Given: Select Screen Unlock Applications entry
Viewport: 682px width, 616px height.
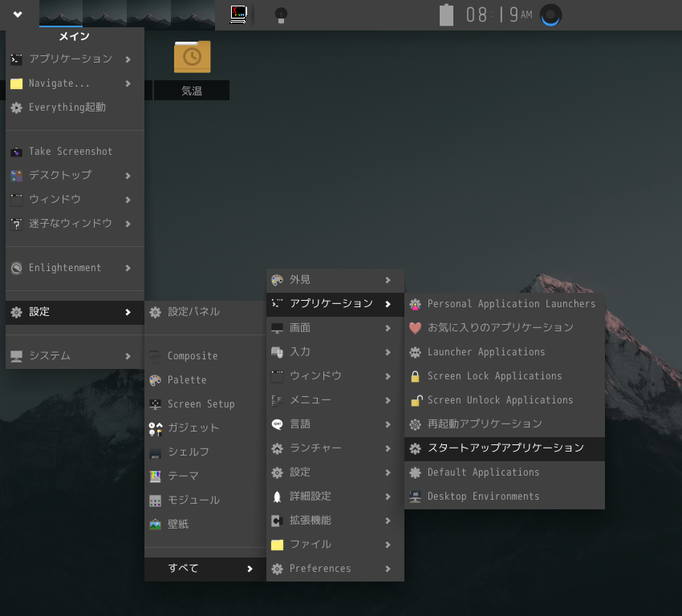Looking at the screenshot, I should pyautogui.click(x=500, y=400).
